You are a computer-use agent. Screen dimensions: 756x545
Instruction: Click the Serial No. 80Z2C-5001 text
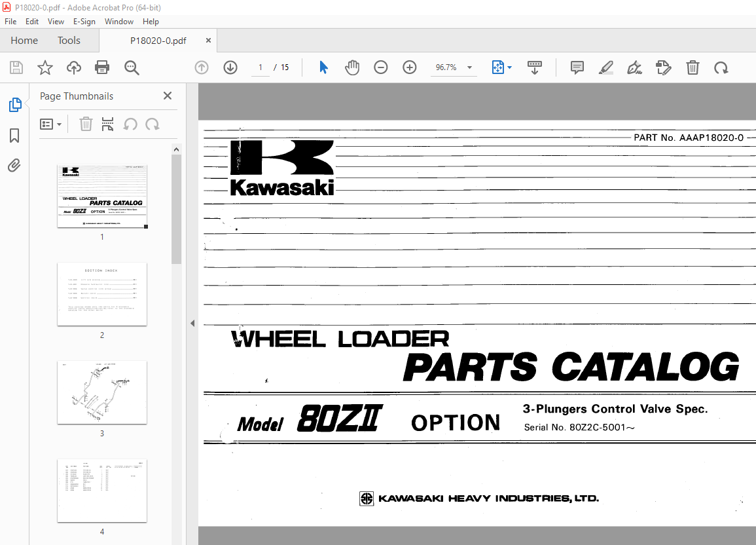(579, 427)
